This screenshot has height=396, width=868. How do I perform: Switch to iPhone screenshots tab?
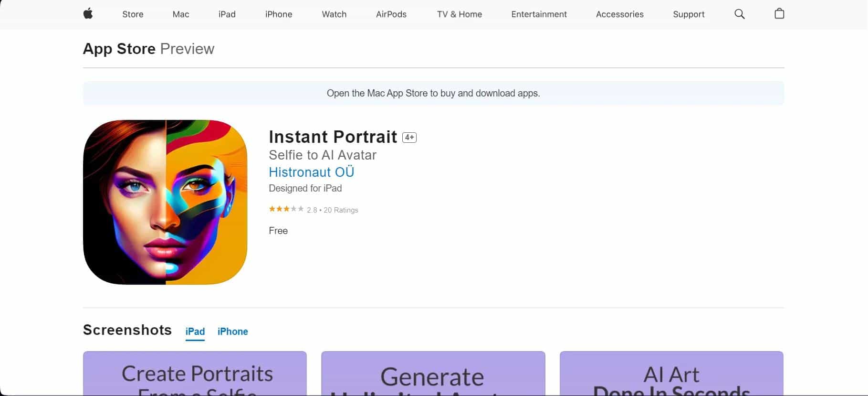click(x=232, y=332)
